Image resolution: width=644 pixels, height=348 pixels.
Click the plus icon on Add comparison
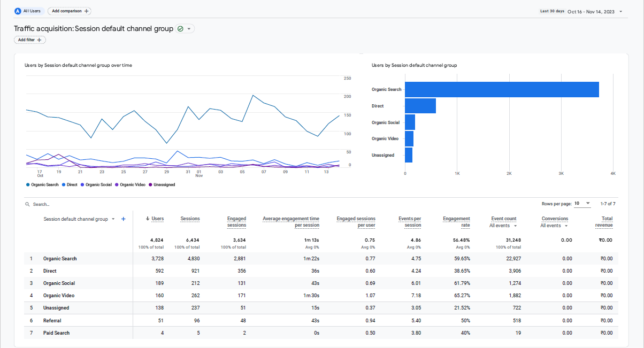(x=87, y=11)
